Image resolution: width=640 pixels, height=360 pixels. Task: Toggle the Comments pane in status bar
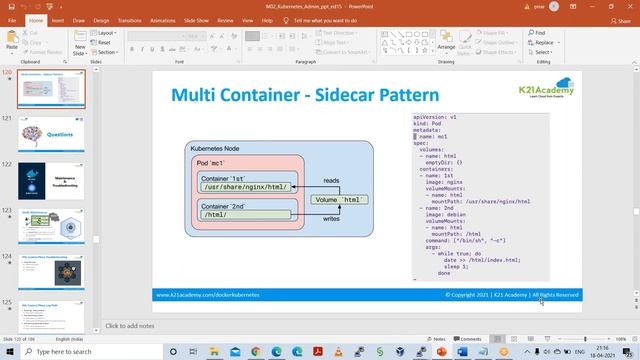click(x=468, y=339)
